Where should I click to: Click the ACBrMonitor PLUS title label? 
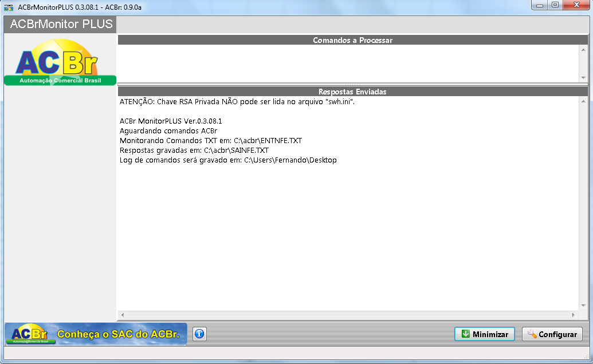coord(61,24)
